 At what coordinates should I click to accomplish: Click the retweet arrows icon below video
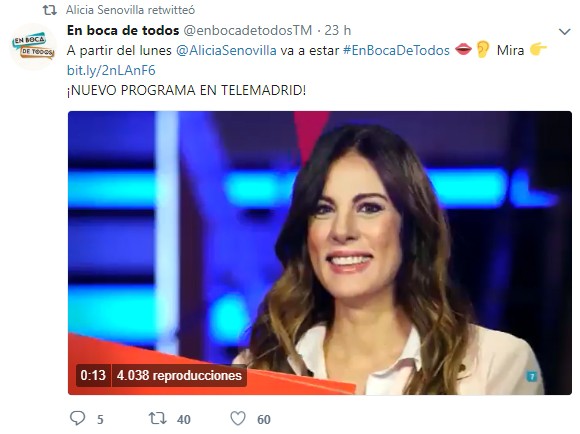coord(157,419)
